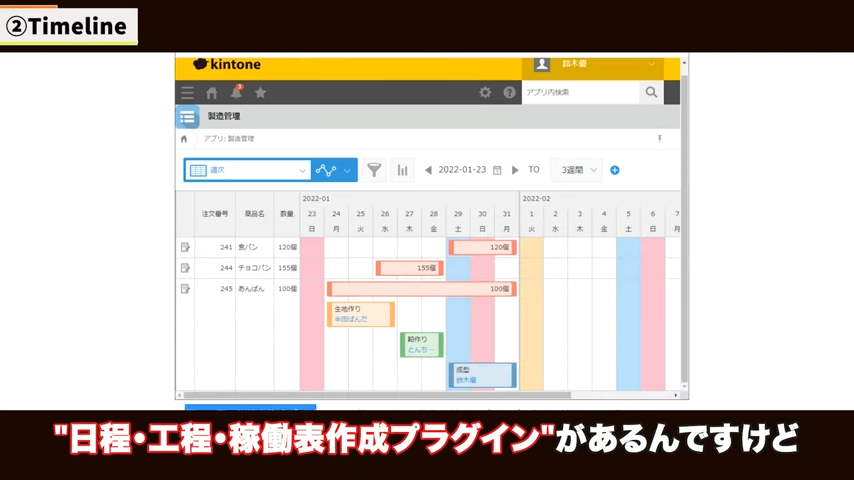
Task: Click the 2022-02 month header
Action: [536, 199]
